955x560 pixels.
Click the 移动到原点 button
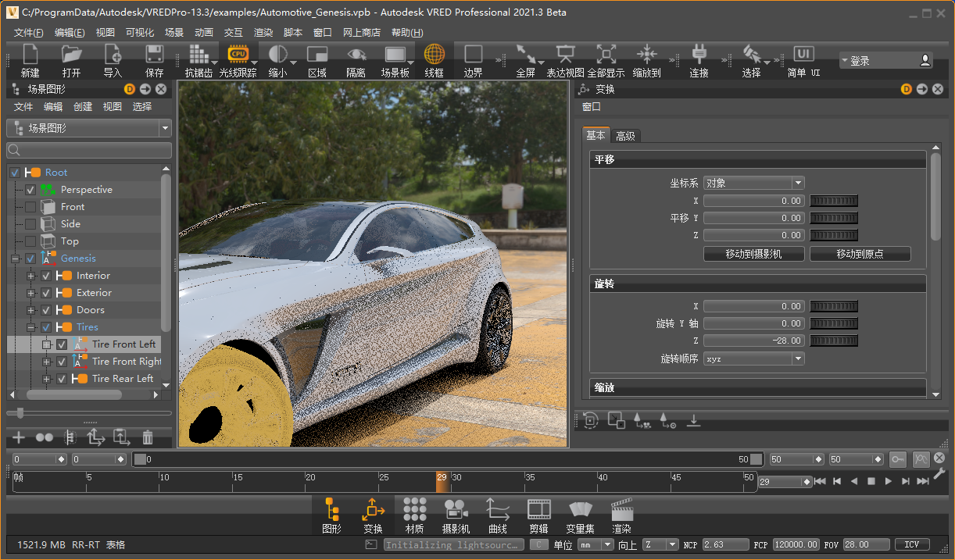(860, 254)
